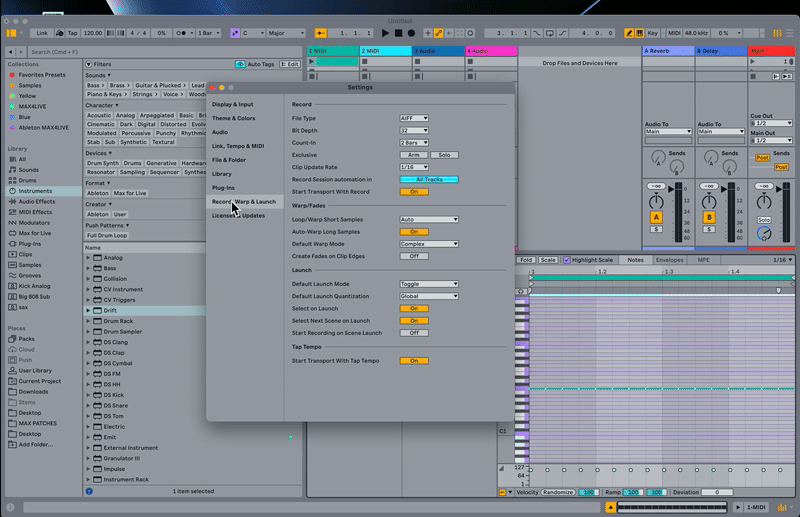The height and width of the screenshot is (517, 800).
Task: Select the red Favorites Presets collection
Action: 12,75
